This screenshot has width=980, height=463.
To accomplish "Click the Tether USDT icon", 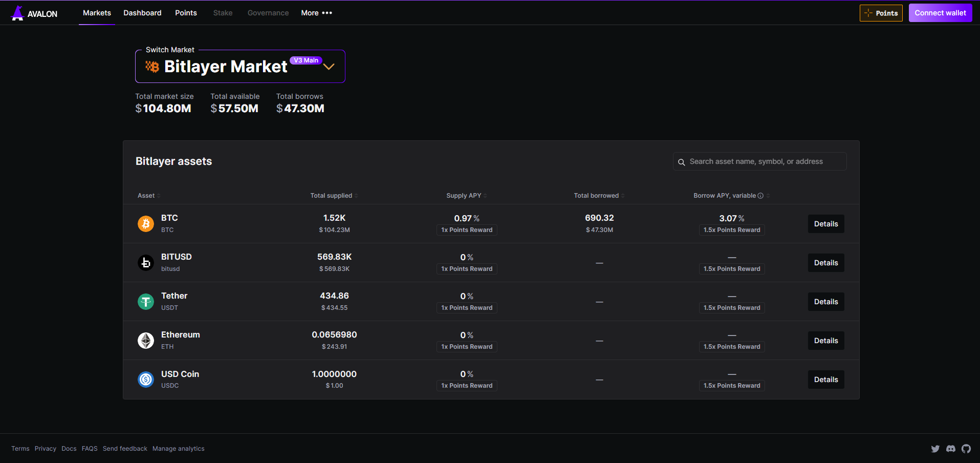I will point(146,302).
